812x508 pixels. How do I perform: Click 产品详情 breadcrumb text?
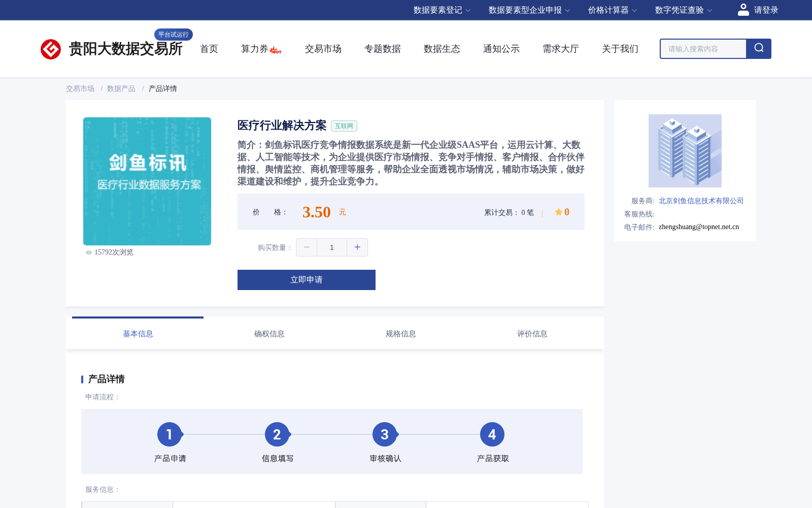tap(163, 88)
